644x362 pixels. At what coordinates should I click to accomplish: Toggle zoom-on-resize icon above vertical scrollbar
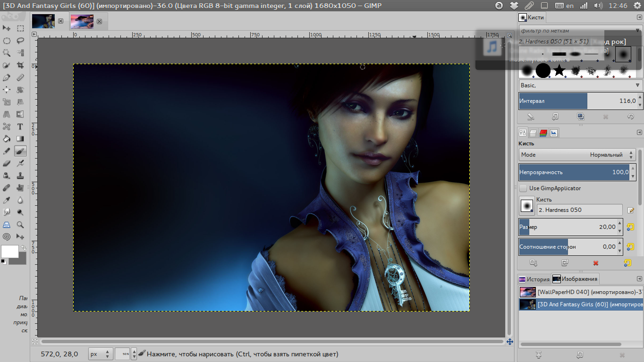[509, 35]
